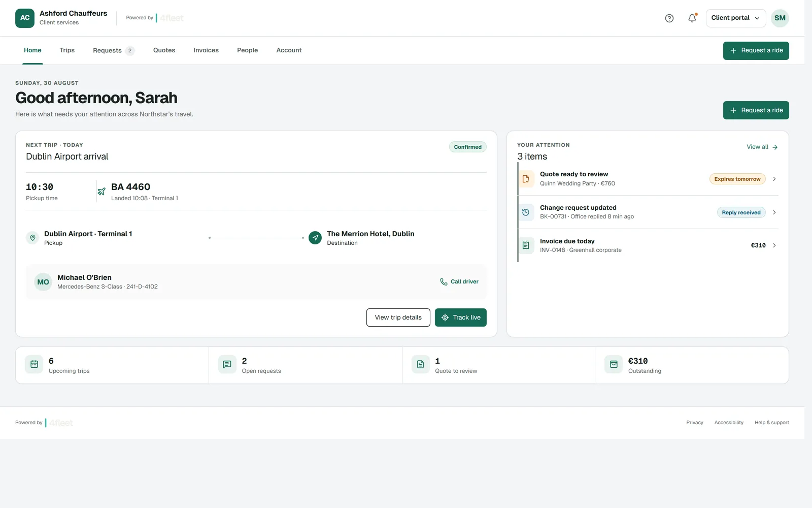
Task: Click the pickup location pin icon
Action: 32,238
